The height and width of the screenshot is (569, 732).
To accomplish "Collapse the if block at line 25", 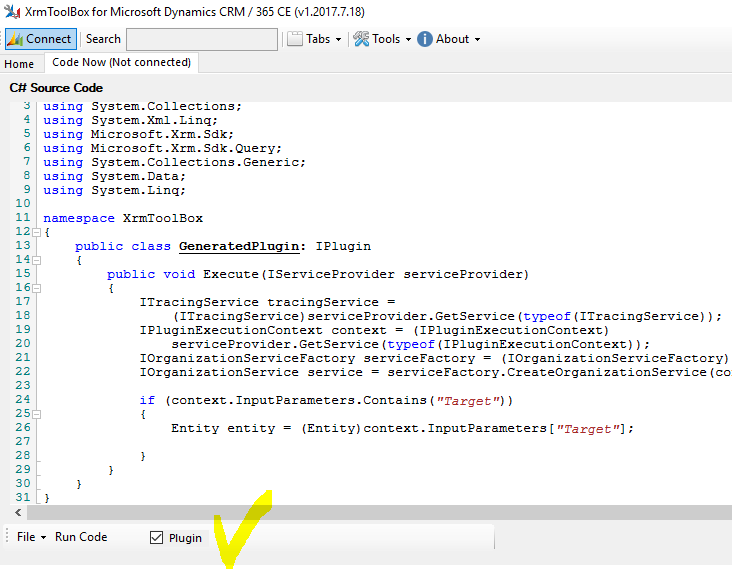I will point(36,414).
